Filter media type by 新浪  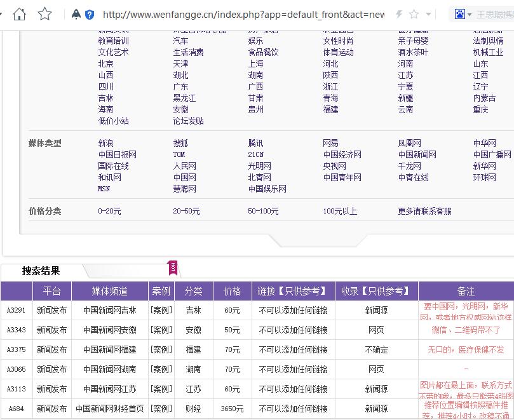105,143
